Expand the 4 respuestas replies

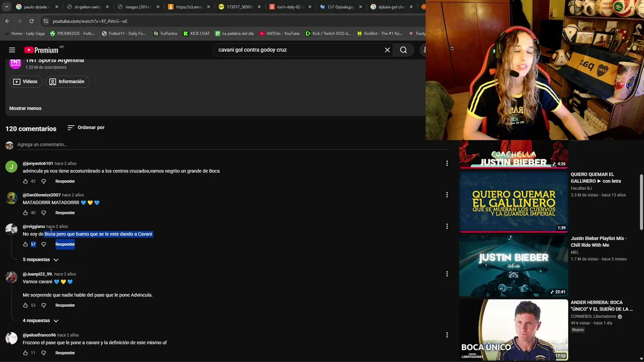click(x=41, y=321)
